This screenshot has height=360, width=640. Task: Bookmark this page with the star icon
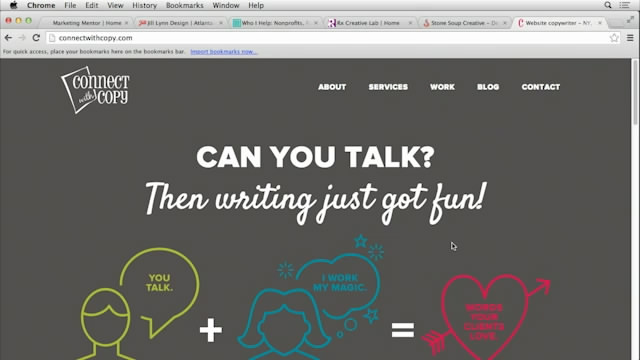pos(614,38)
